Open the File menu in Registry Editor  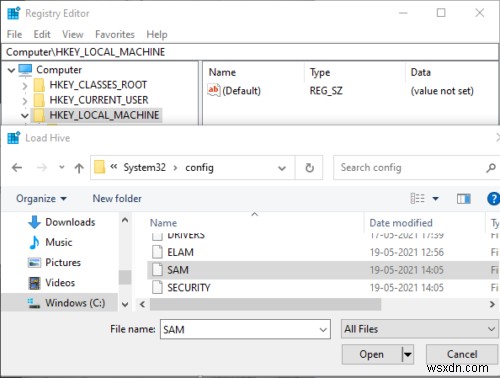pos(14,34)
